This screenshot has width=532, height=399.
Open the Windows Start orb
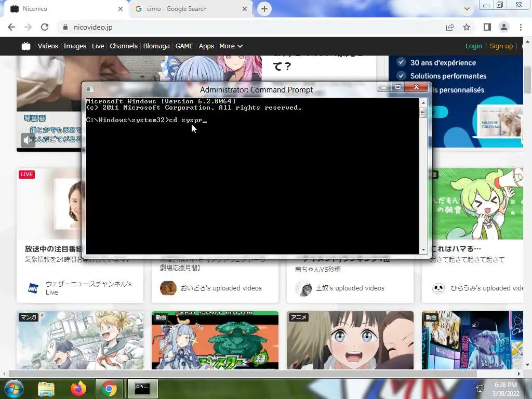coord(14,389)
